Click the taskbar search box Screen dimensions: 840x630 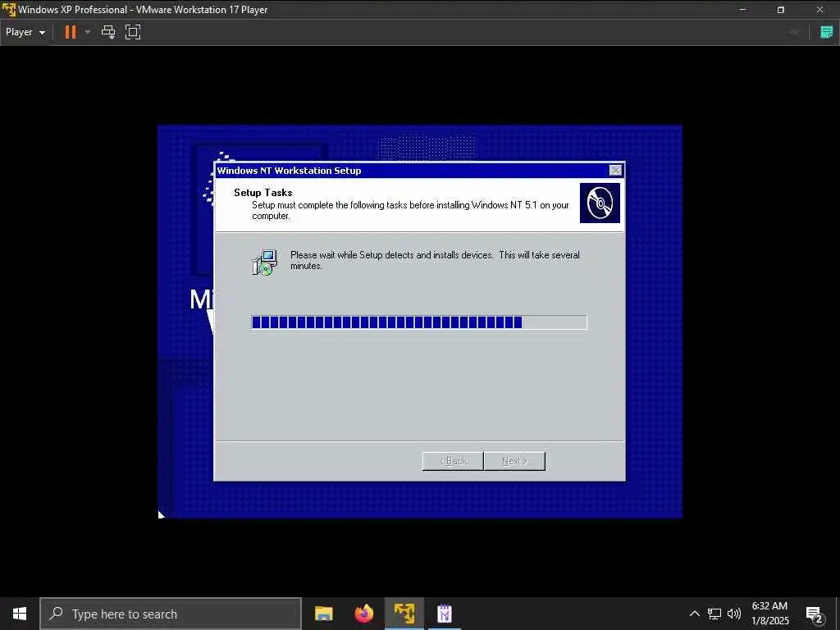pos(171,614)
